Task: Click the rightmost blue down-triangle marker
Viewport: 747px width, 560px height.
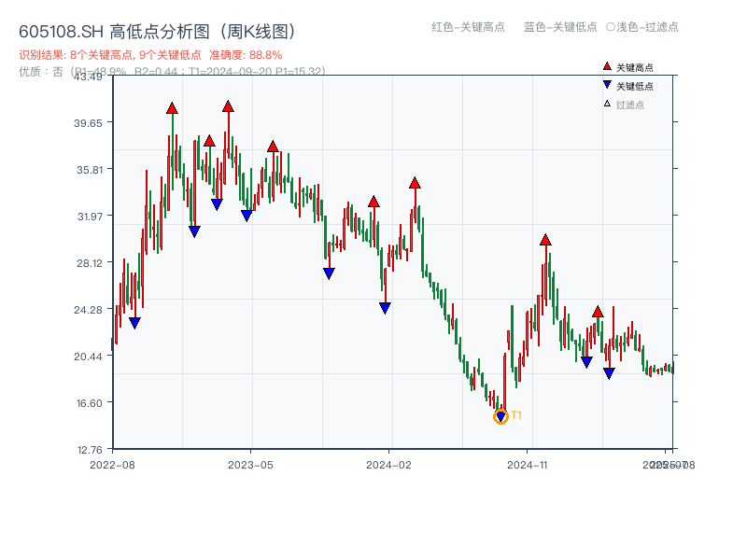Action: [608, 371]
